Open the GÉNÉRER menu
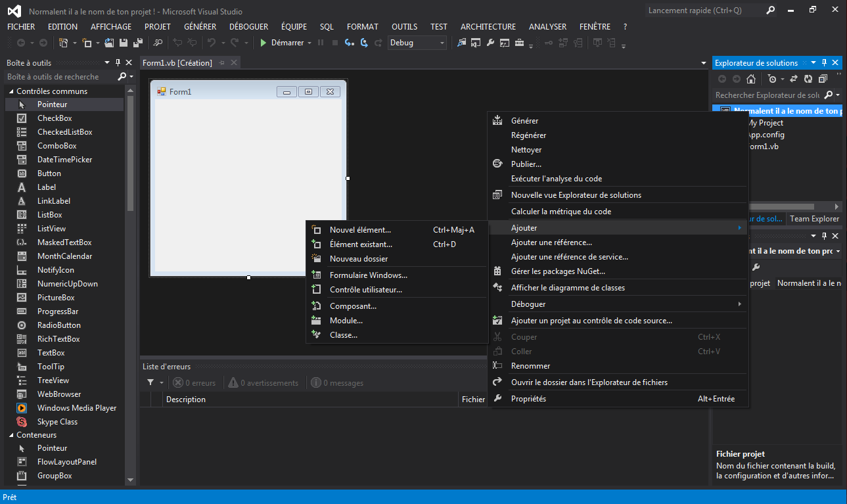 pyautogui.click(x=200, y=27)
